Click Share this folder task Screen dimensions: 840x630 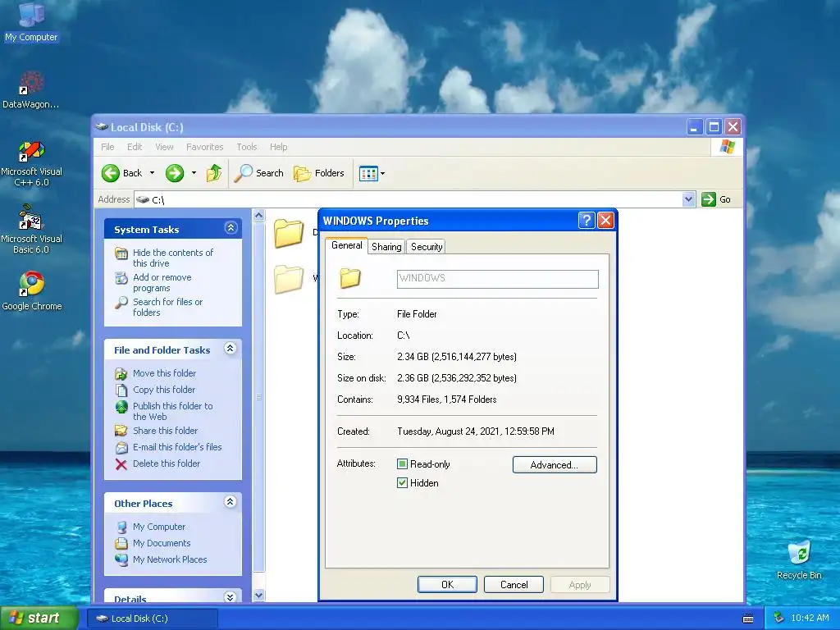(165, 430)
